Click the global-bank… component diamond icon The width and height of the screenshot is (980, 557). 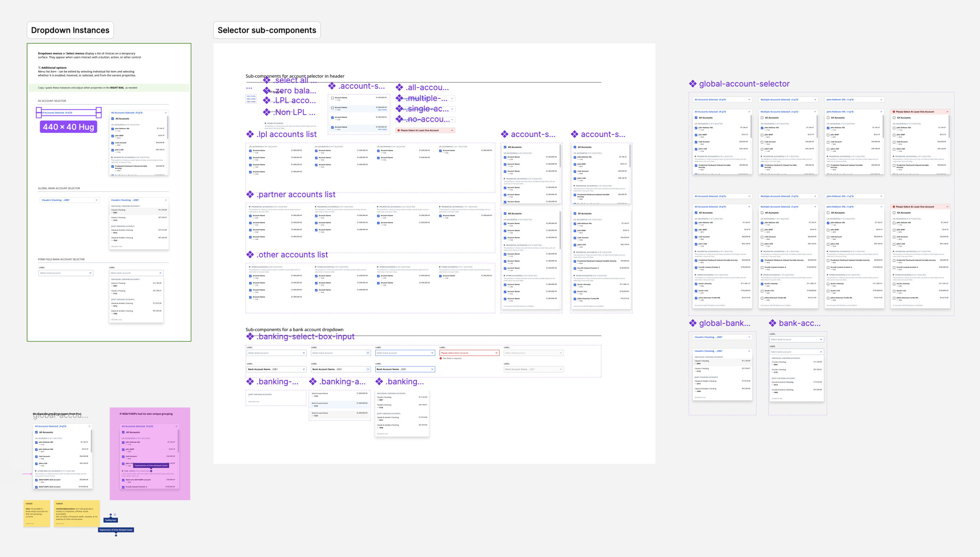[692, 323]
